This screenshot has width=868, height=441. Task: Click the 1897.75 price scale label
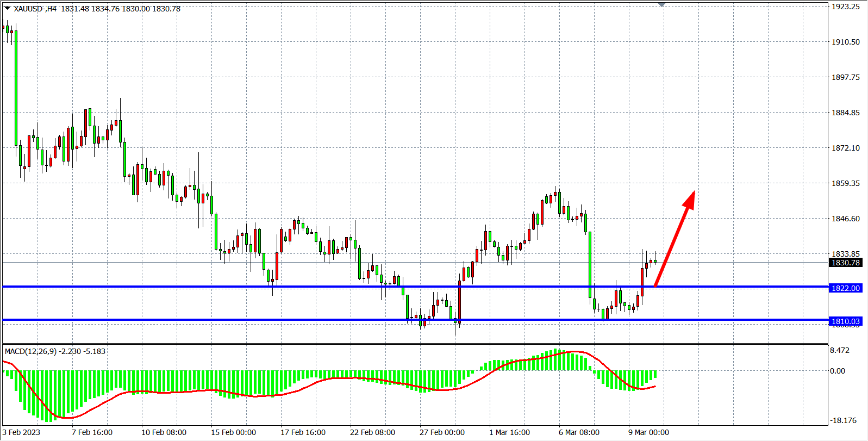846,77
